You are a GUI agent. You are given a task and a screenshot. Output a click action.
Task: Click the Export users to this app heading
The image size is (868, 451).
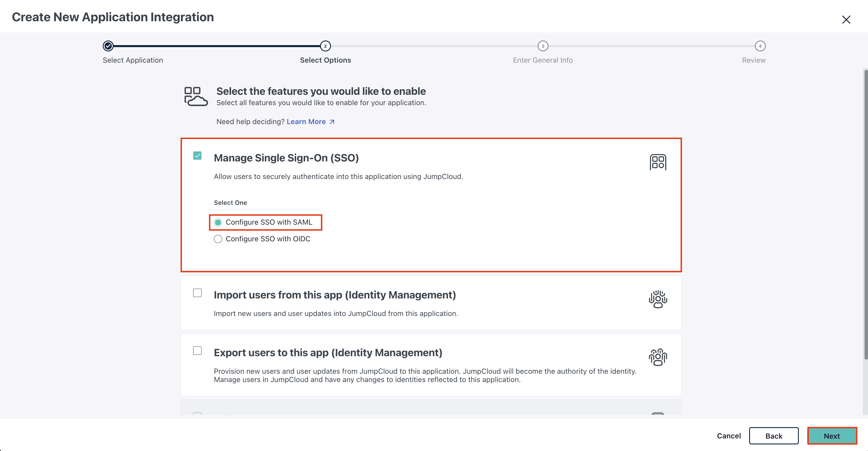point(328,352)
